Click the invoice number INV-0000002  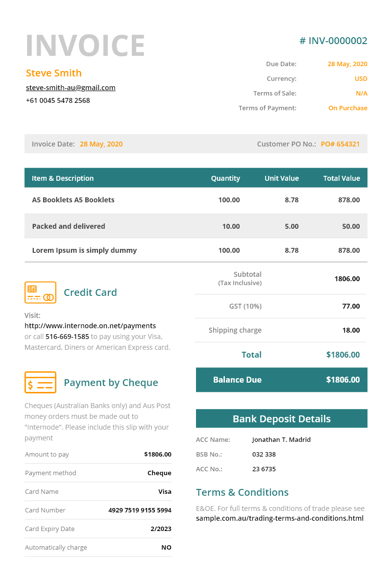[x=333, y=41]
